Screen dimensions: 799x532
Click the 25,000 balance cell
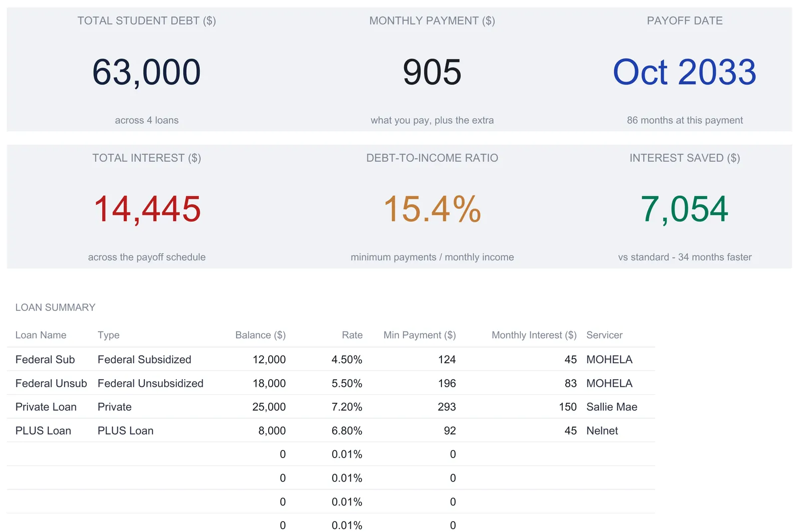click(x=269, y=407)
